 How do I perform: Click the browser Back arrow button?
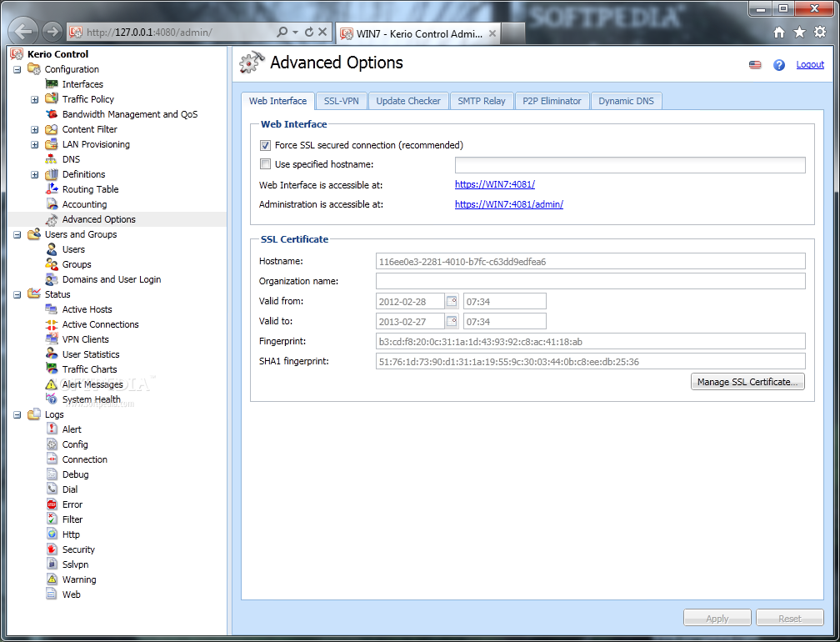pos(23,31)
